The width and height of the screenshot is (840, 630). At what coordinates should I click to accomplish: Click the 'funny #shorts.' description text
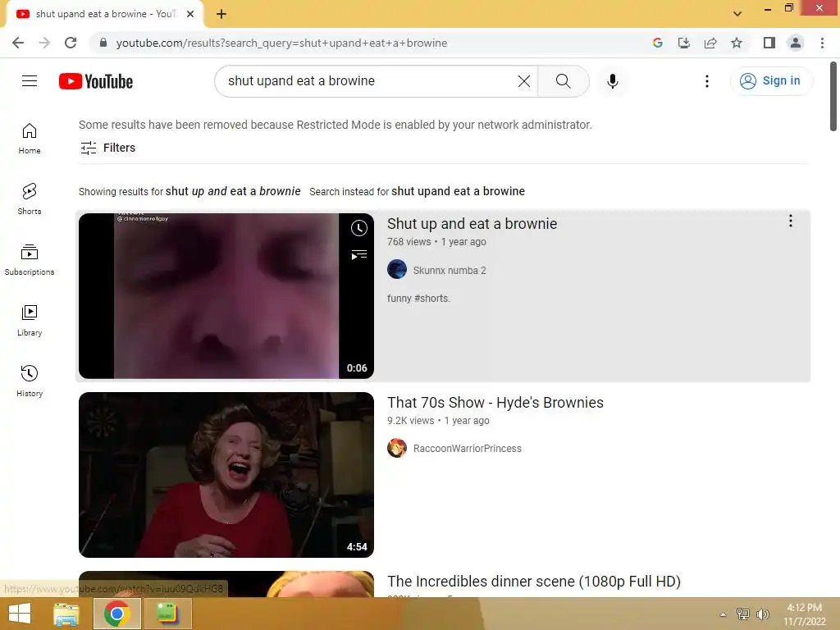coord(418,299)
